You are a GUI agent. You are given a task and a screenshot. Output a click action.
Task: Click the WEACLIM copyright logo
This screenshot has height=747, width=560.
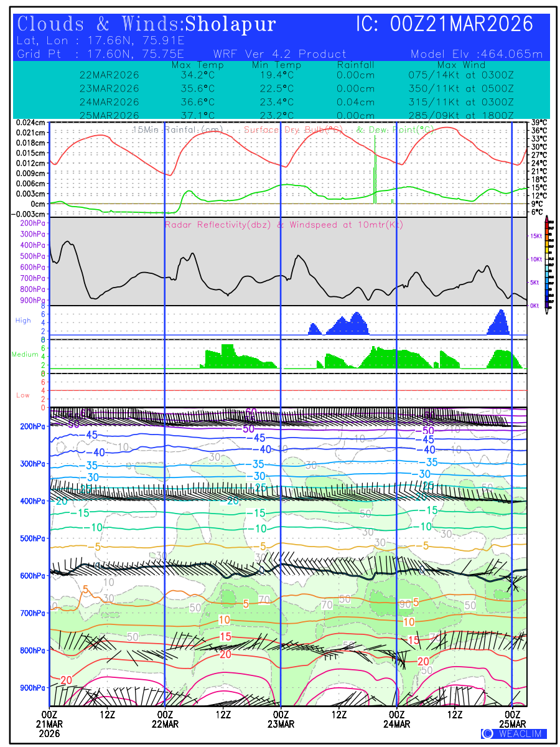point(513,733)
